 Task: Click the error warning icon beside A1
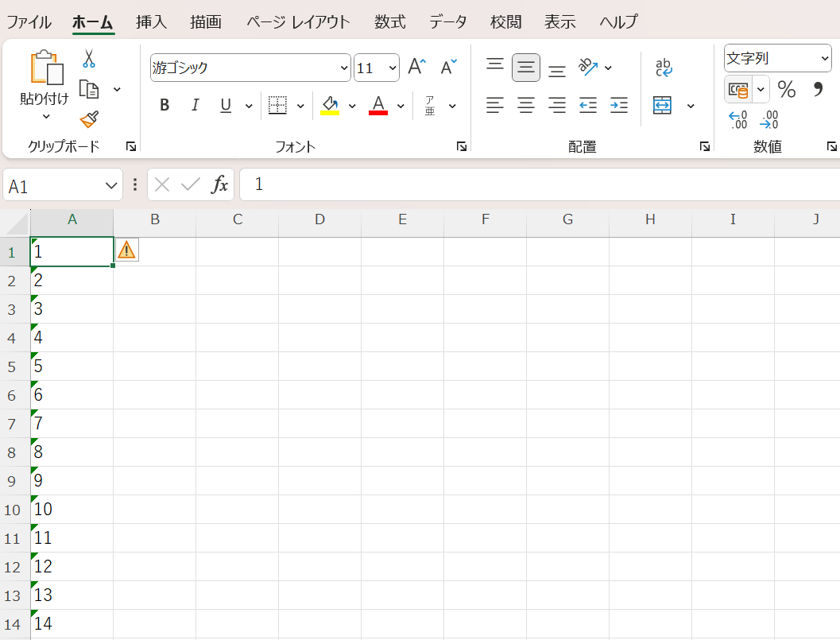[126, 250]
